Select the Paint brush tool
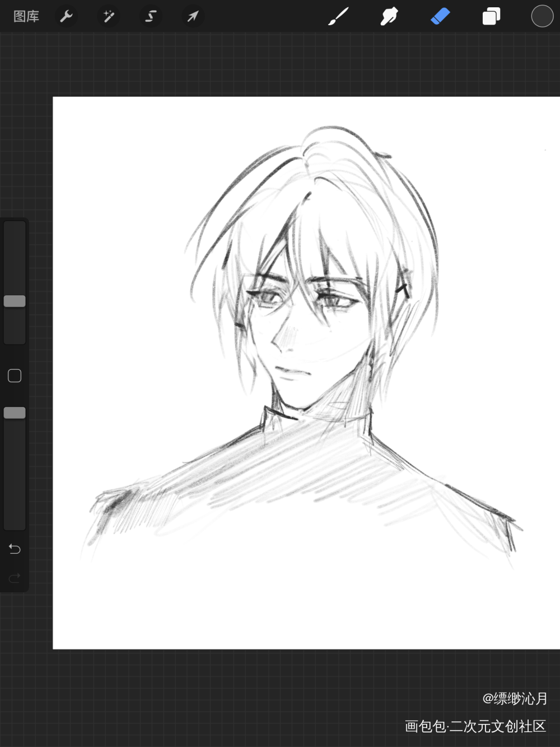This screenshot has width=560, height=747. (338, 16)
